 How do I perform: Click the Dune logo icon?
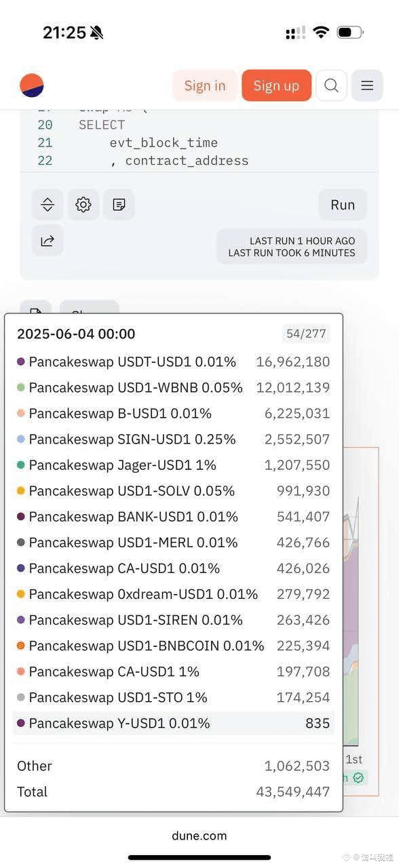[32, 85]
